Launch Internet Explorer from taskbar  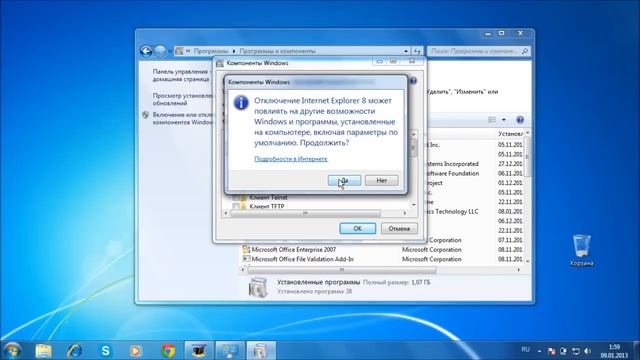point(74,351)
